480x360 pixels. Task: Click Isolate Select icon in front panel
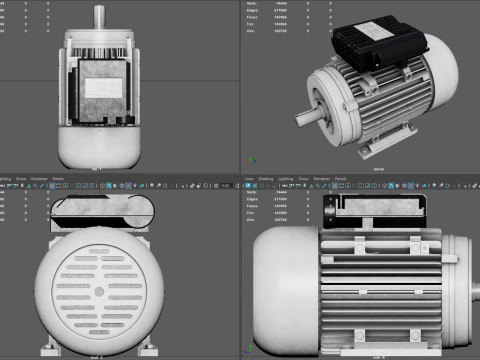click(183, 186)
